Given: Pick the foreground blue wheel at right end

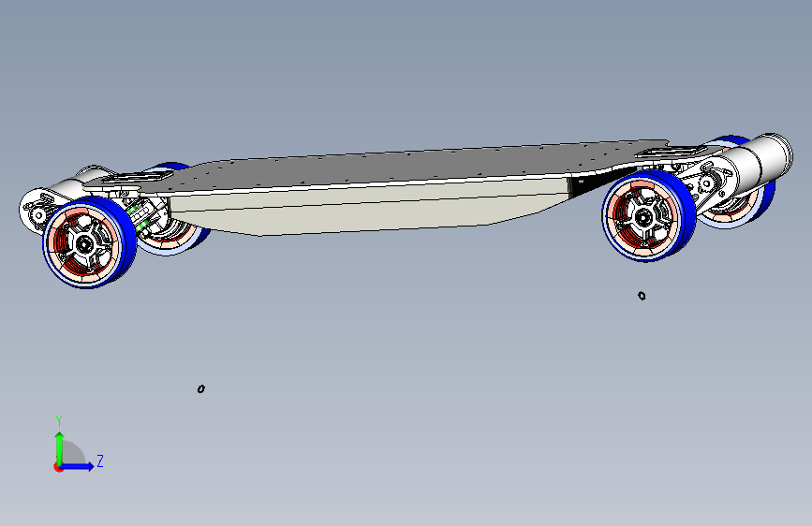Looking at the screenshot, I should click(647, 216).
